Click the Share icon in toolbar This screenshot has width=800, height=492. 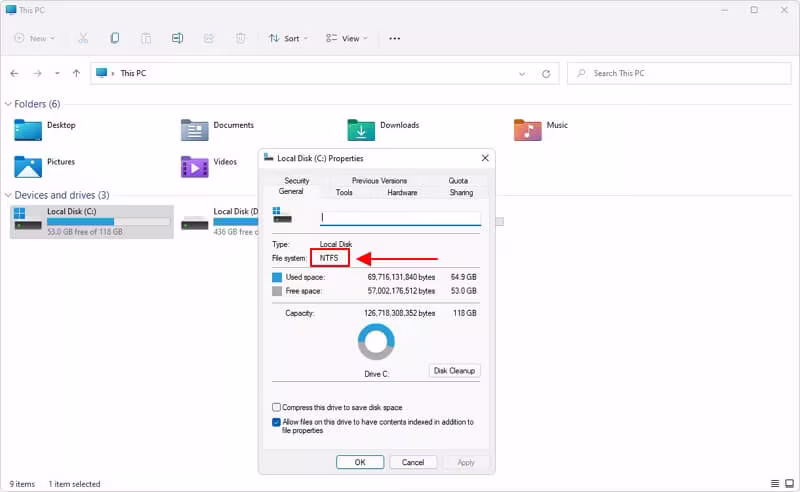point(209,38)
